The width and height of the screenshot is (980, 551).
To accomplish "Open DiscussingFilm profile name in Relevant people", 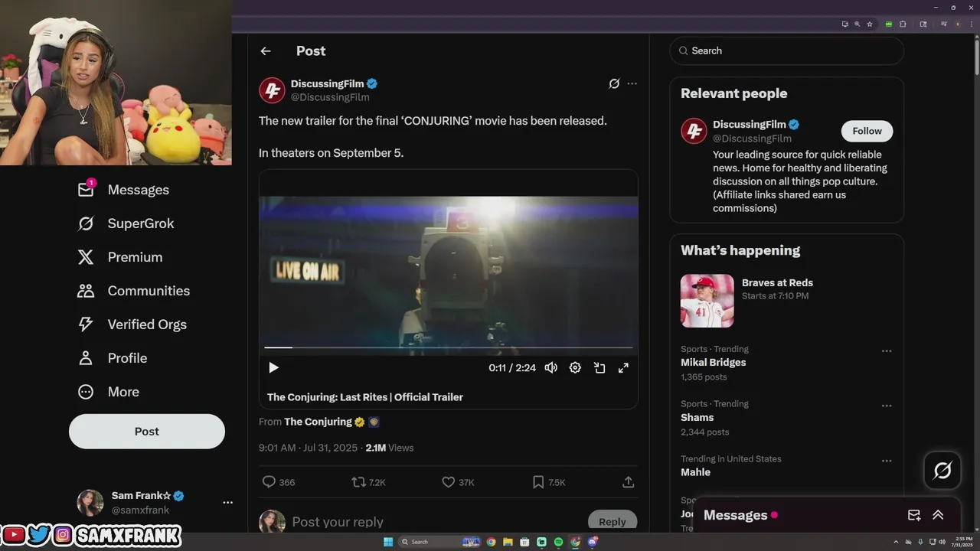I will tap(750, 125).
